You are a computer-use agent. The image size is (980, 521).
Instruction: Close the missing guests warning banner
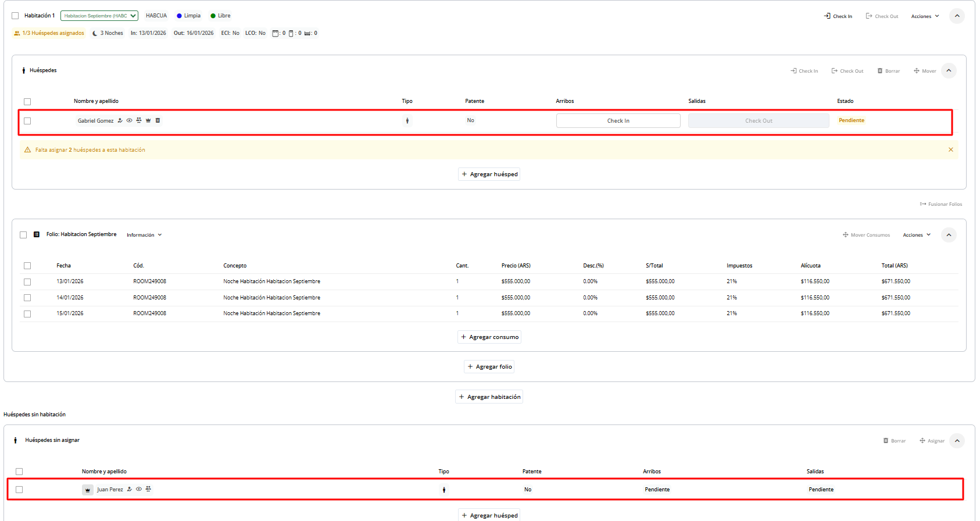point(951,149)
